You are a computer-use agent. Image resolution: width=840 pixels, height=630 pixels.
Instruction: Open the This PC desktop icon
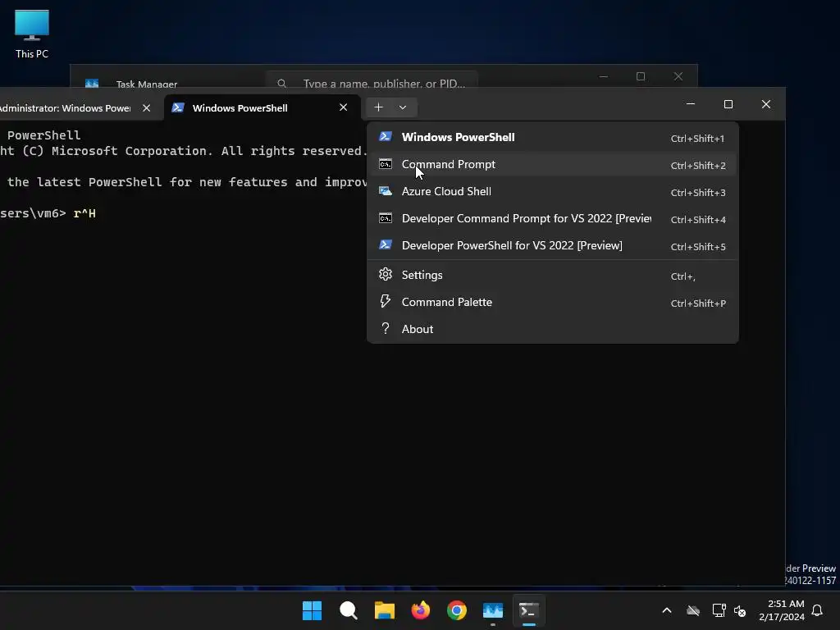pos(32,34)
